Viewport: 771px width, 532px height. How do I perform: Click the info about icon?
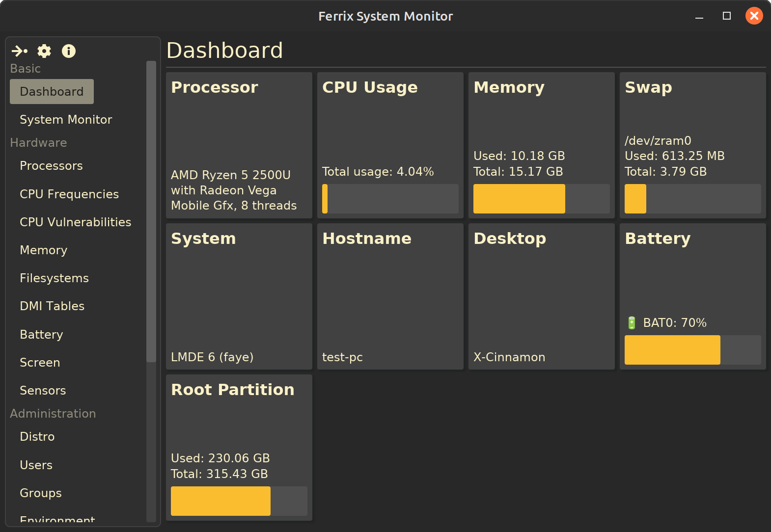pos(69,51)
